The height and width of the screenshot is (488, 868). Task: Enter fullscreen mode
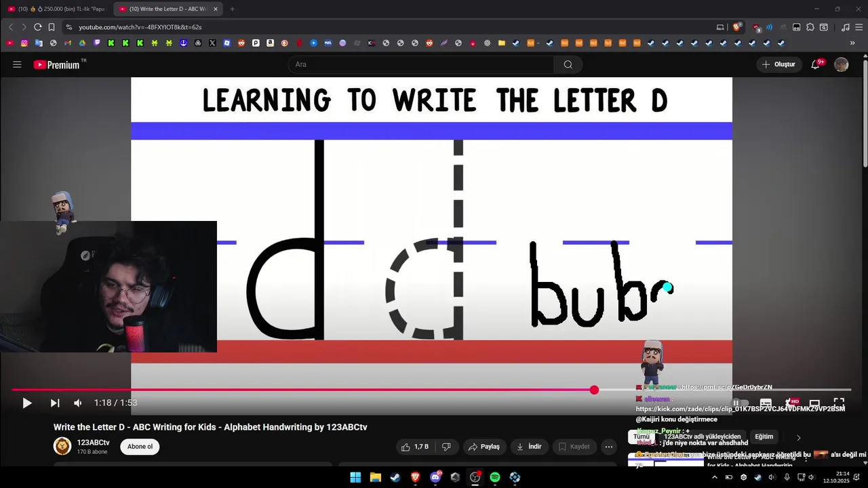click(839, 403)
